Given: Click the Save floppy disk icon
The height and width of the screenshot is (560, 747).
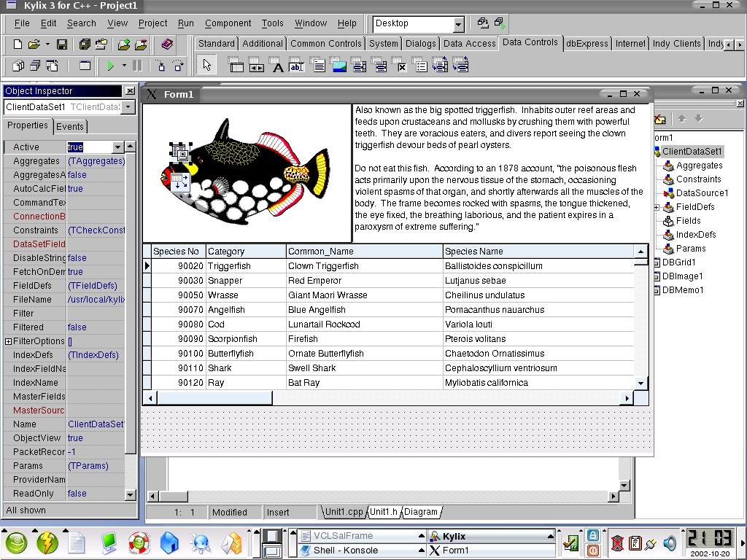Looking at the screenshot, I should click(x=62, y=44).
